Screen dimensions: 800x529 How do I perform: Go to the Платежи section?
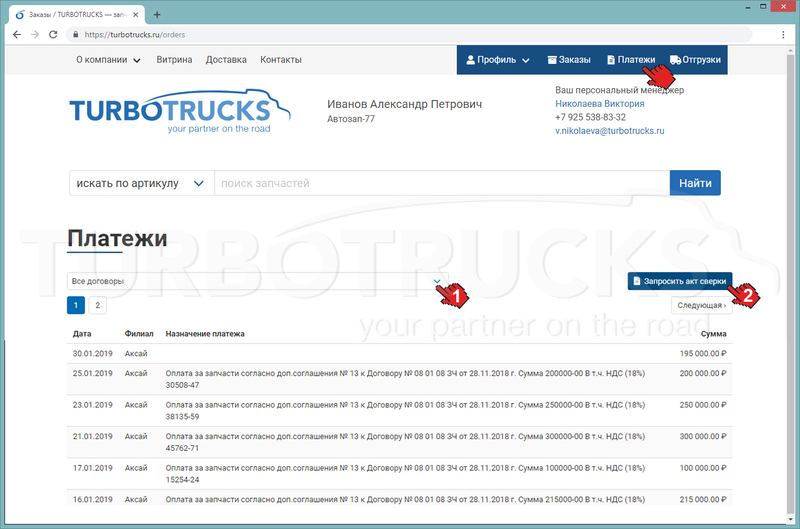pos(631,60)
